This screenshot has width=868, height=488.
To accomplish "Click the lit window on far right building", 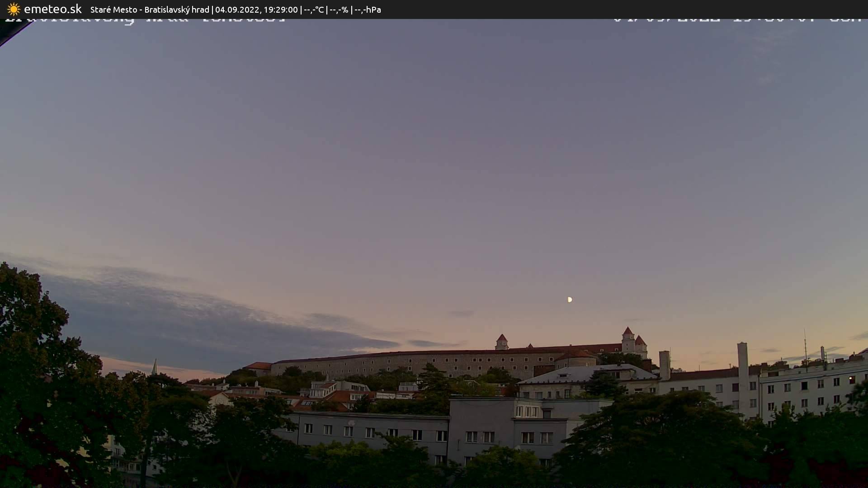I will point(851,379).
